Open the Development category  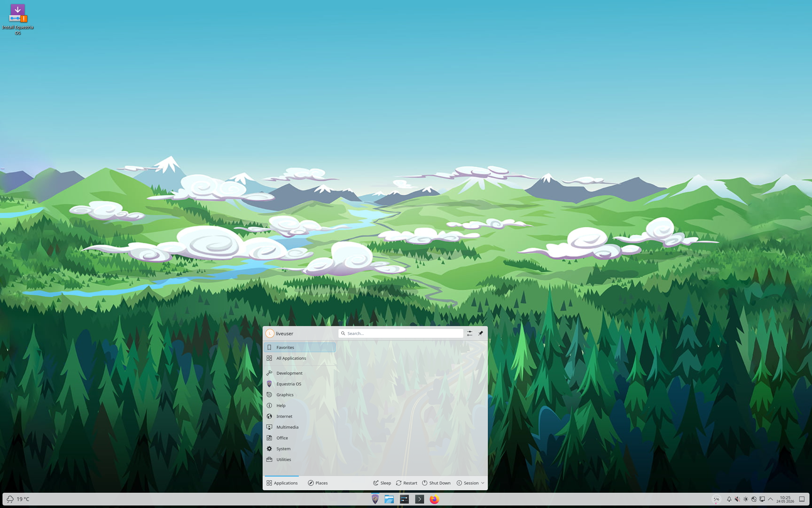click(300, 373)
